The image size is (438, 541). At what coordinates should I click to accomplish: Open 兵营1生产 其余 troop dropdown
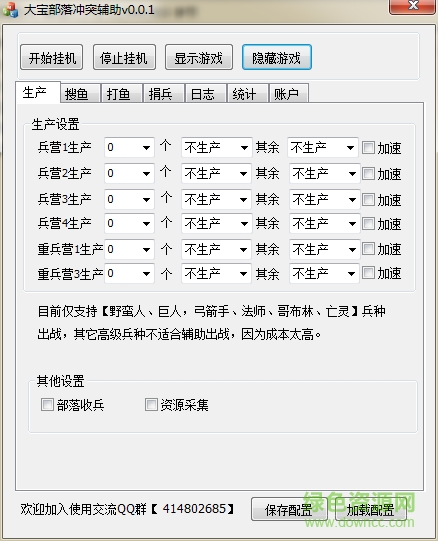323,148
